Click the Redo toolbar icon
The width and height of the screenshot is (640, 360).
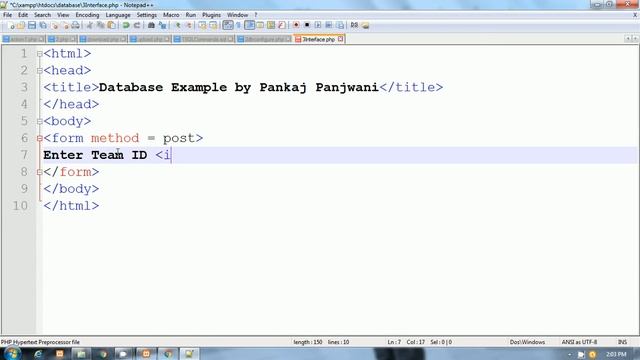click(137, 25)
